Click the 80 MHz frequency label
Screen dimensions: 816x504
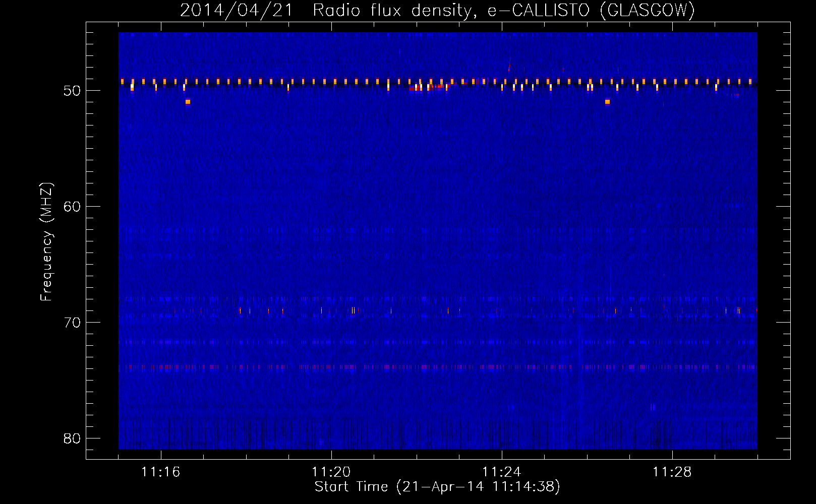click(72, 438)
